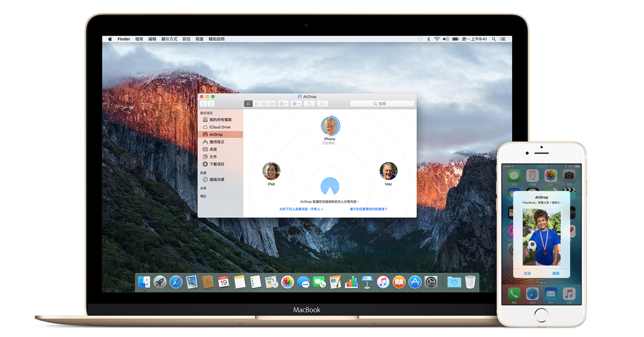Screen dimensions: 644x337
Task: Open the 顯示方式 menu
Action: 170,39
